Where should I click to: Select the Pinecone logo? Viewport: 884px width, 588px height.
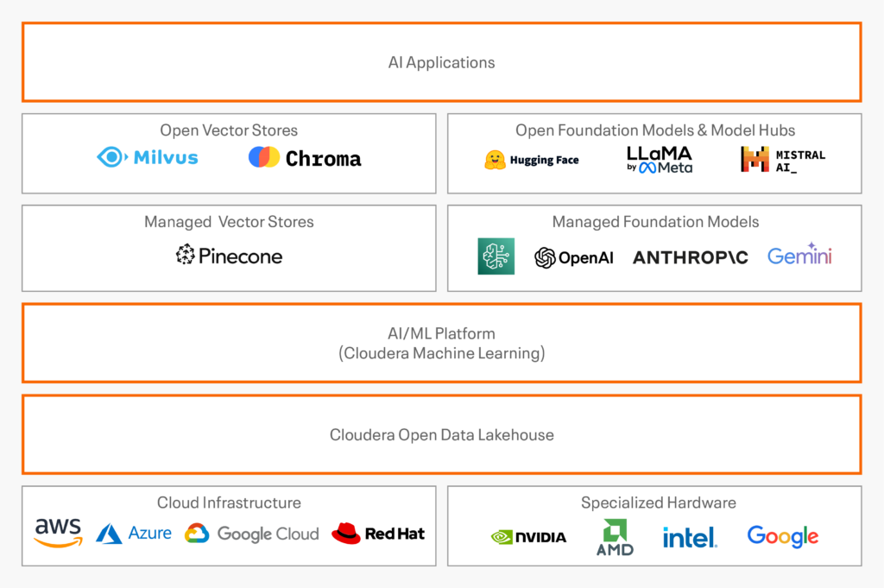[x=229, y=256]
